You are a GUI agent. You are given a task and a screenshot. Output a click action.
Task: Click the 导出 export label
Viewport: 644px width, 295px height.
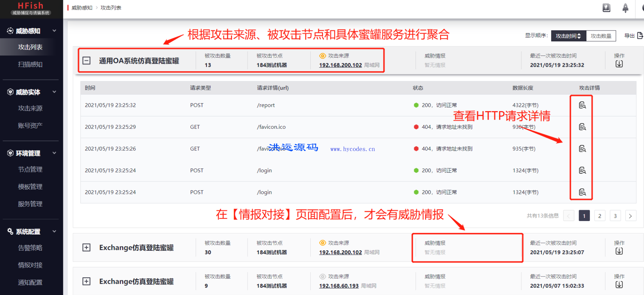(629, 36)
